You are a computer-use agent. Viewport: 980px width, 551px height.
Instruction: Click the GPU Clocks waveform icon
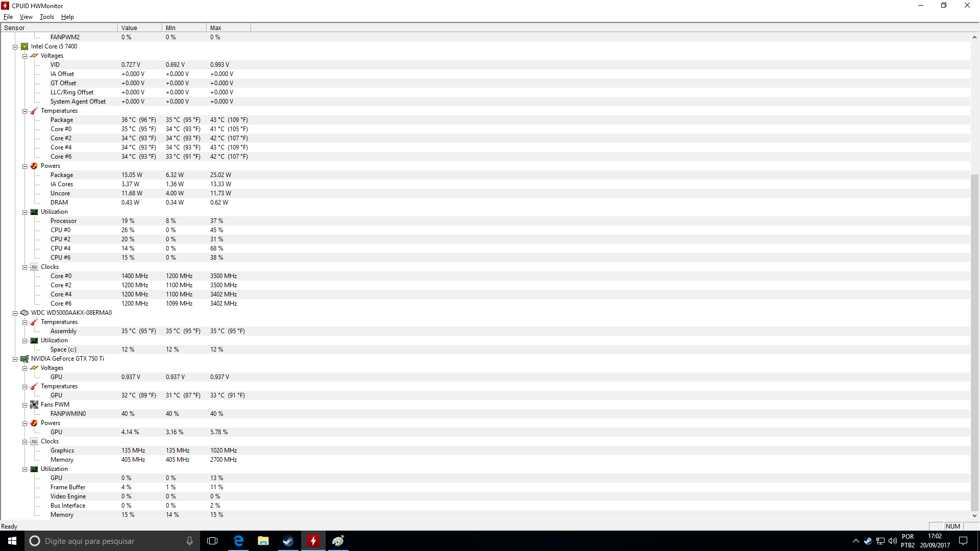point(34,441)
